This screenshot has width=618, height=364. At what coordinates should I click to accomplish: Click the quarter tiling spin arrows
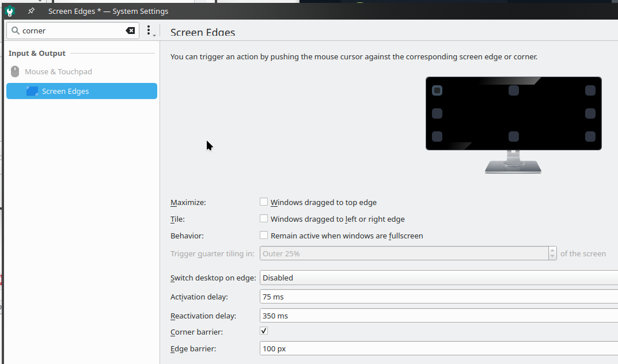click(552, 253)
